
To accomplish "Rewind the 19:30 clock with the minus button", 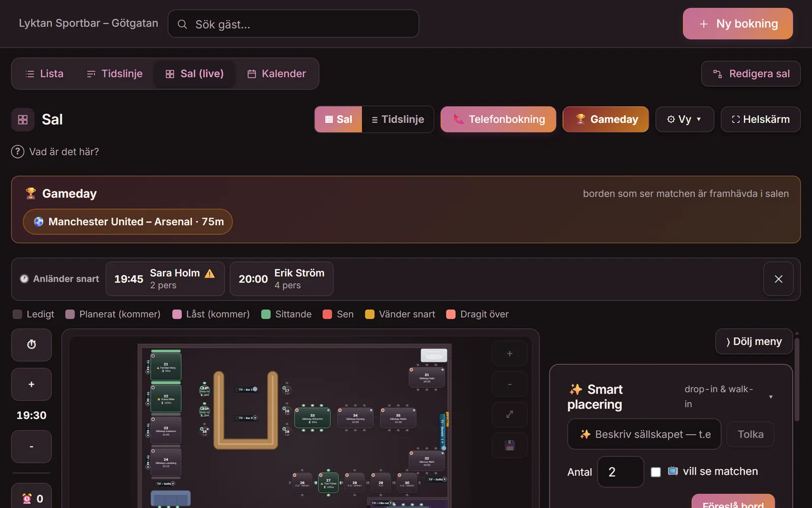I will click(31, 447).
